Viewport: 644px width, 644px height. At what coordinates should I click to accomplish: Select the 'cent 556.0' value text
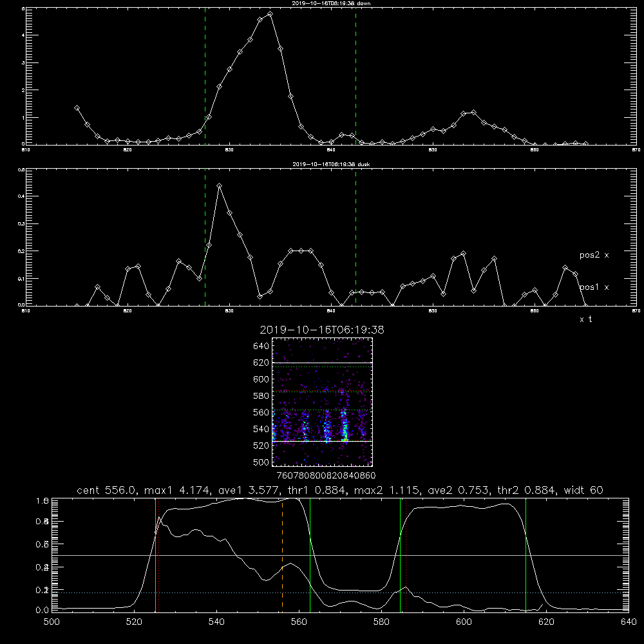click(x=108, y=490)
